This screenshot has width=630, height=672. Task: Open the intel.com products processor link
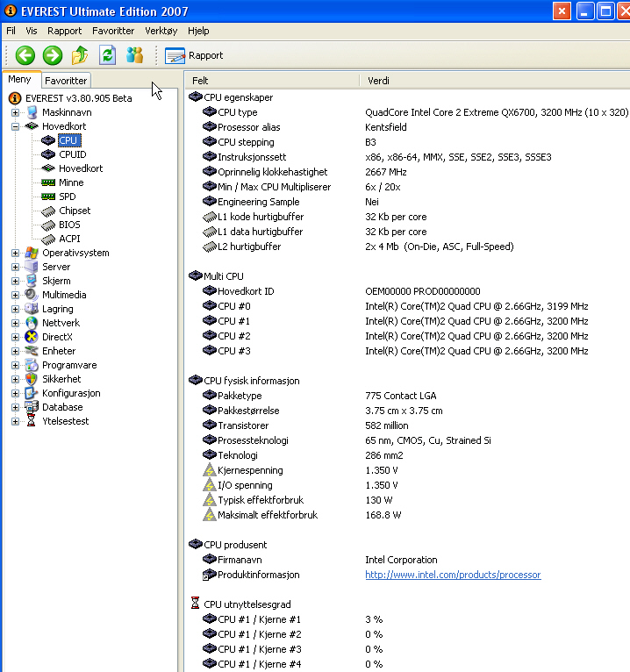click(x=453, y=575)
